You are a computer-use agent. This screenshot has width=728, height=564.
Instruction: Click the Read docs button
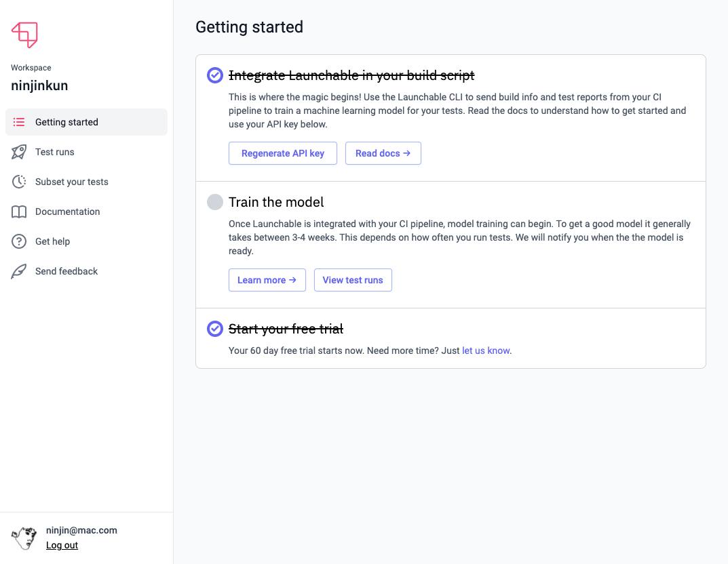point(383,153)
